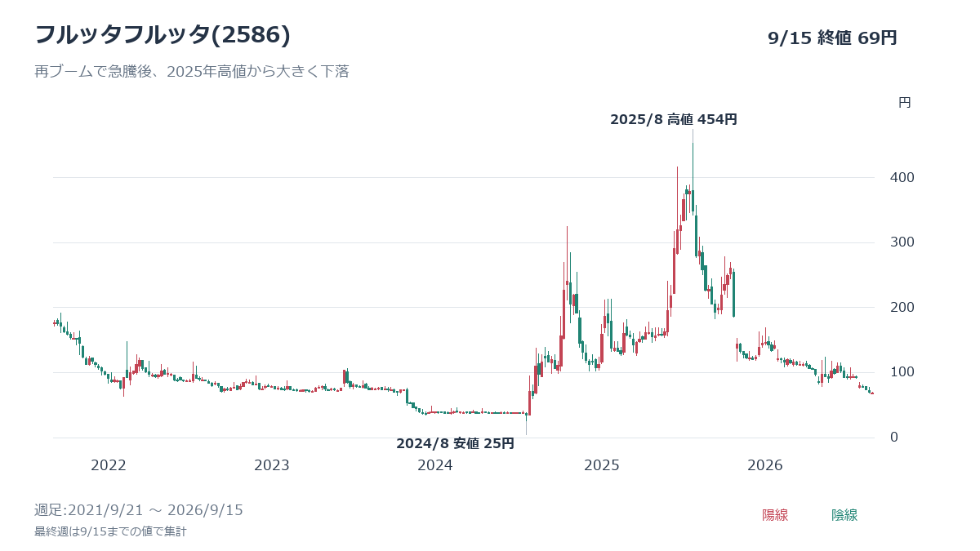Click the 100 y-axis label
The height and width of the screenshot is (551, 980).
click(902, 372)
